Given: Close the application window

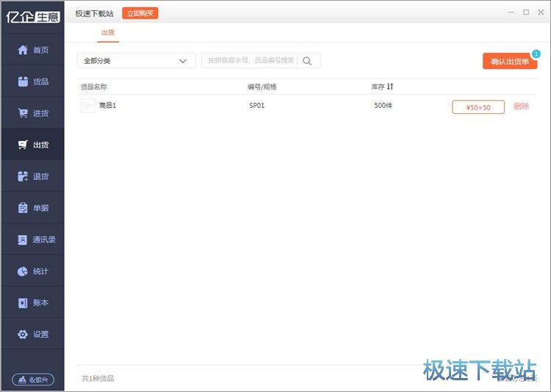Looking at the screenshot, I should point(541,12).
